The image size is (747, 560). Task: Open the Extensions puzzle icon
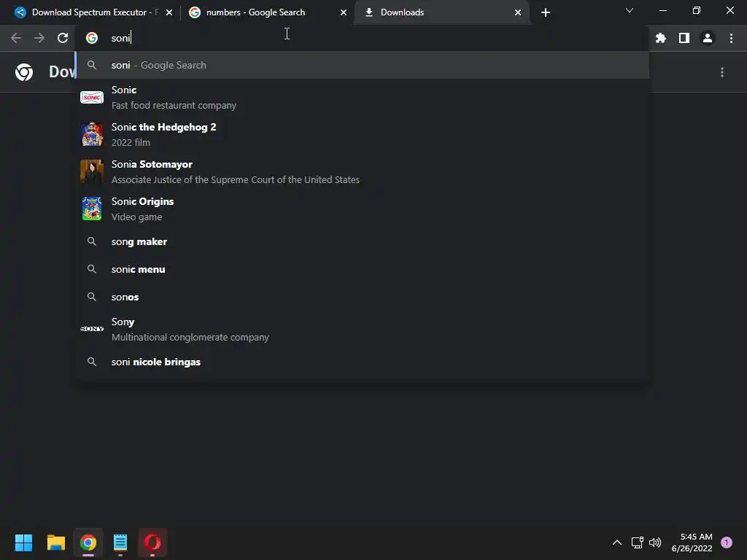click(660, 38)
